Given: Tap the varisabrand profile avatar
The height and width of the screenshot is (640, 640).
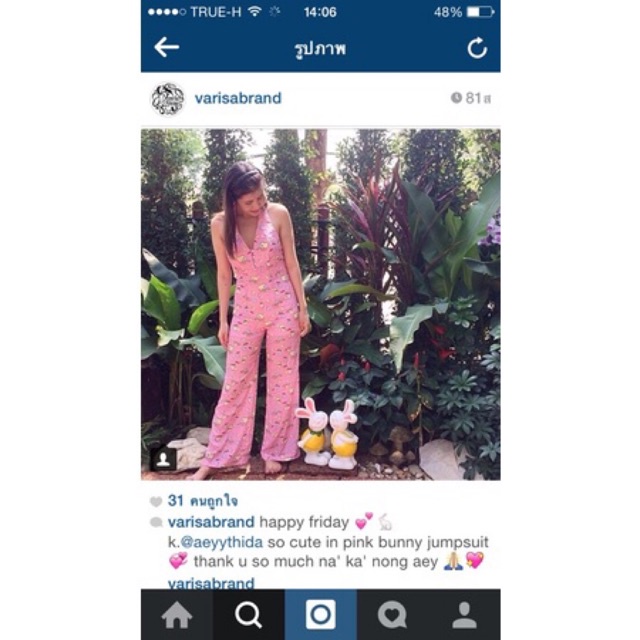Looking at the screenshot, I should tap(168, 99).
